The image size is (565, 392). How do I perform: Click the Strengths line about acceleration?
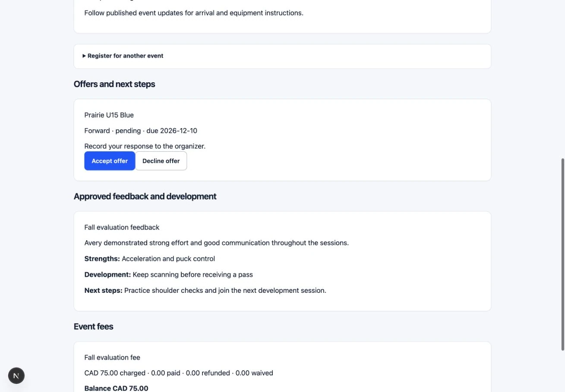150,259
